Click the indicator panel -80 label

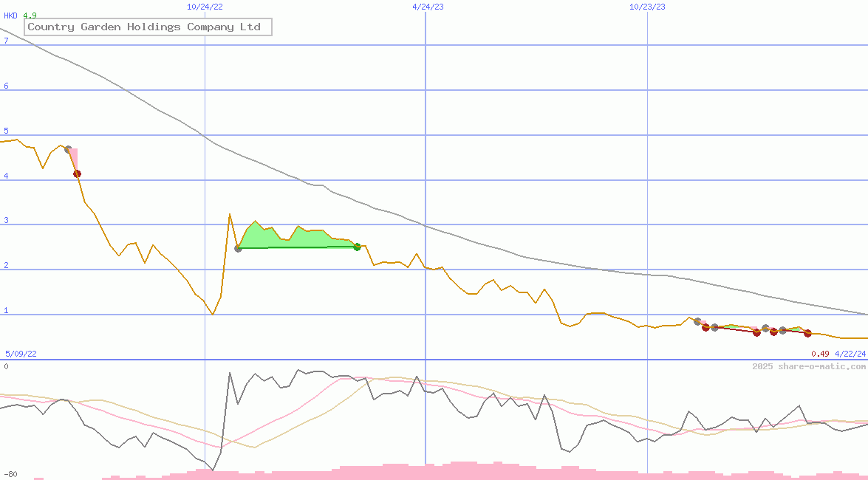click(10, 474)
